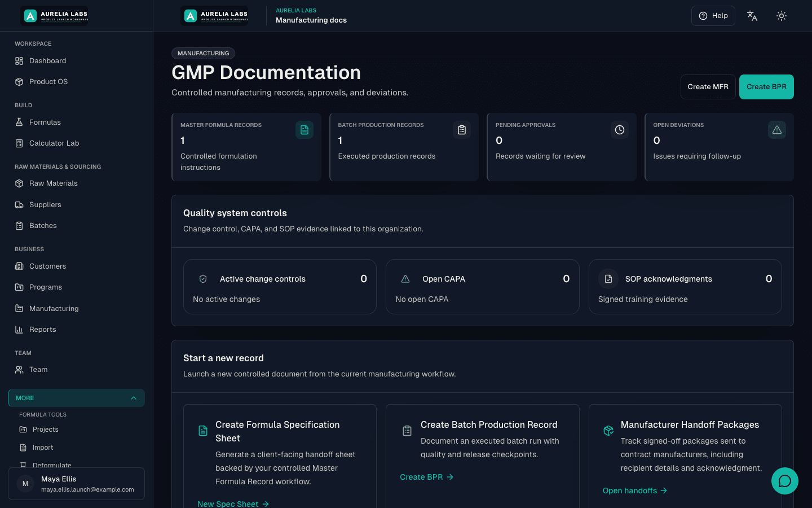Image resolution: width=812 pixels, height=508 pixels.
Task: Open Projects under Formula Tools
Action: [78, 430]
